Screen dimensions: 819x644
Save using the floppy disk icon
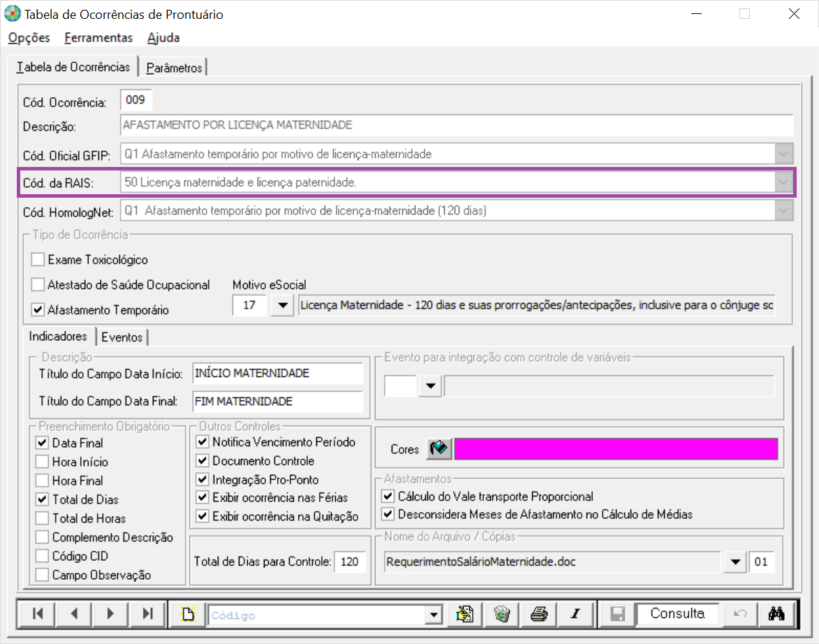coord(617,614)
